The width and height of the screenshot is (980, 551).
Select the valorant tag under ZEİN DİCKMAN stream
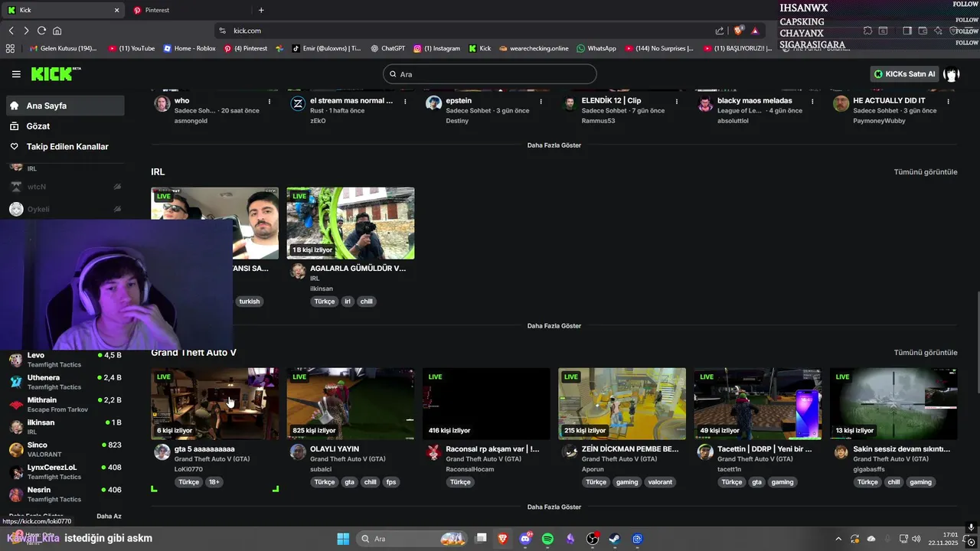pyautogui.click(x=660, y=482)
